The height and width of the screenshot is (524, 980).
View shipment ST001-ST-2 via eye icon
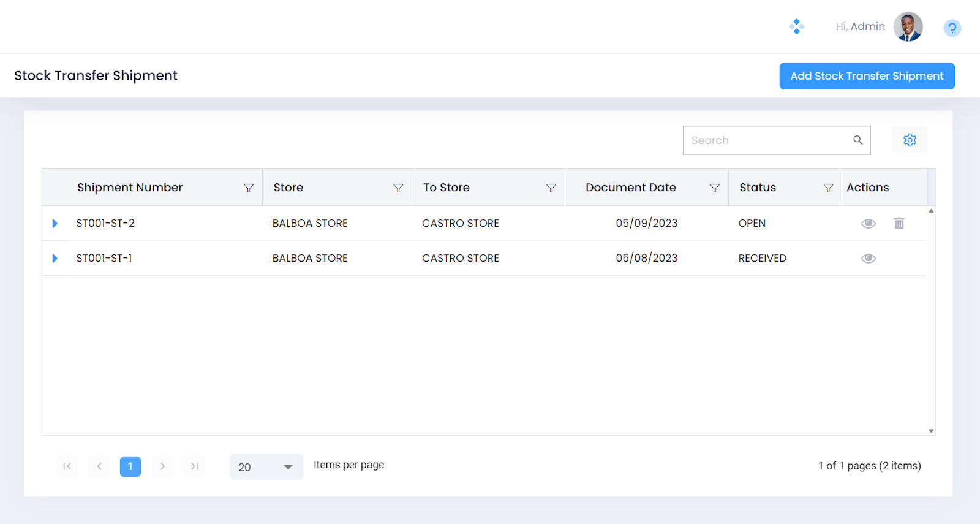(x=868, y=224)
